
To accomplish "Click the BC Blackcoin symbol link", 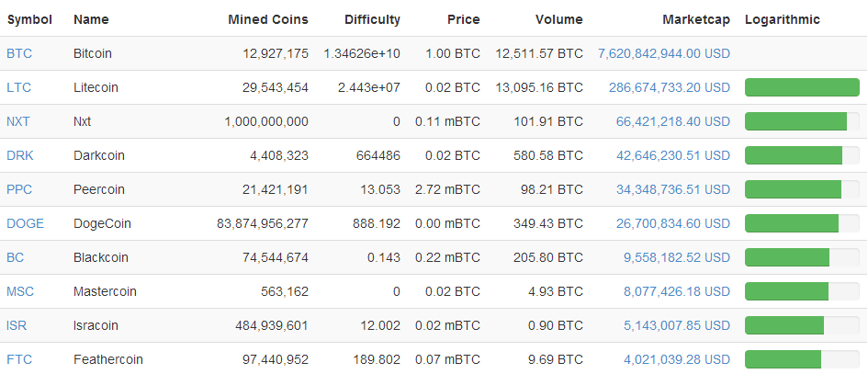I will (x=16, y=257).
